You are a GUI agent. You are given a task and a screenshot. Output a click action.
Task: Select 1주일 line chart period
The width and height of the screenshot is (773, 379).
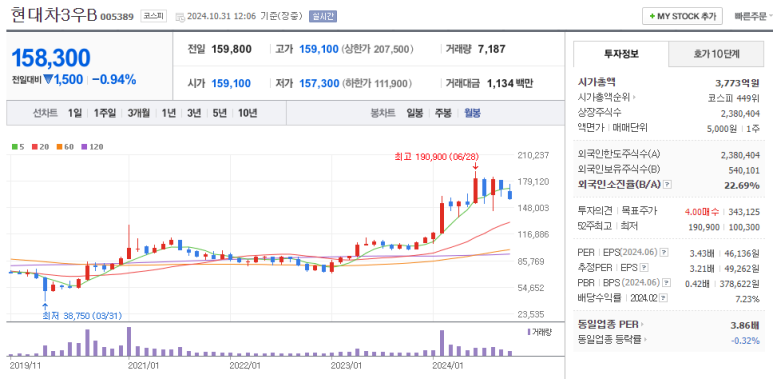(105, 113)
